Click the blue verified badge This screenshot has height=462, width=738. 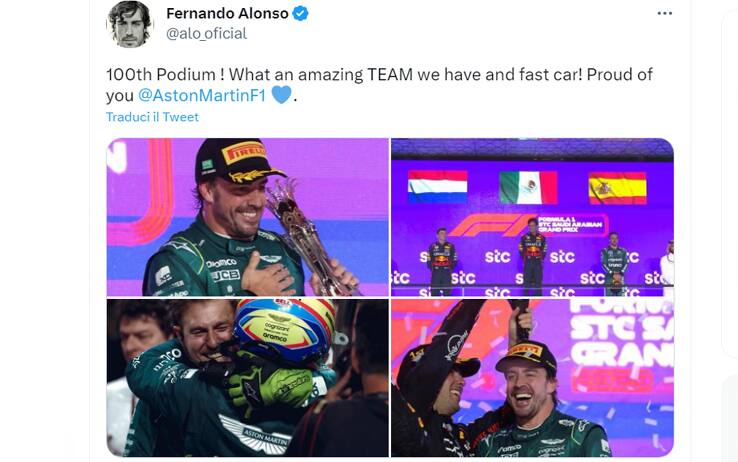point(300,14)
